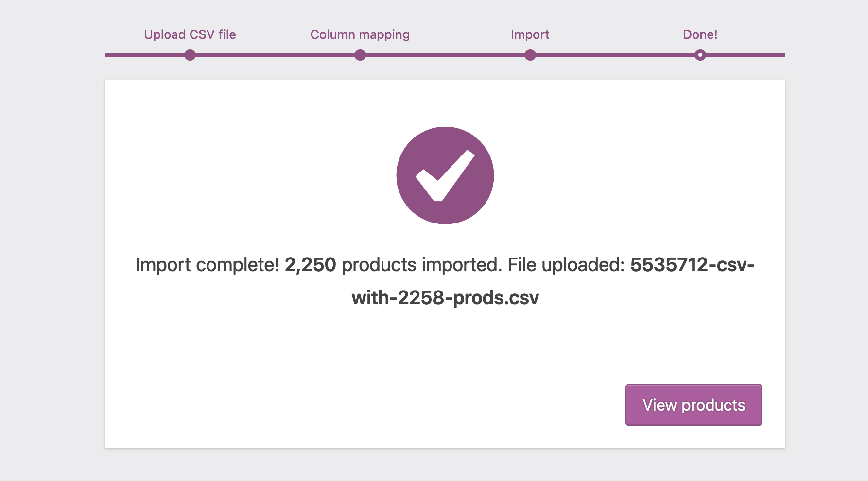This screenshot has width=868, height=481.
Task: Click the hollow Done! step indicator
Action: click(x=700, y=55)
